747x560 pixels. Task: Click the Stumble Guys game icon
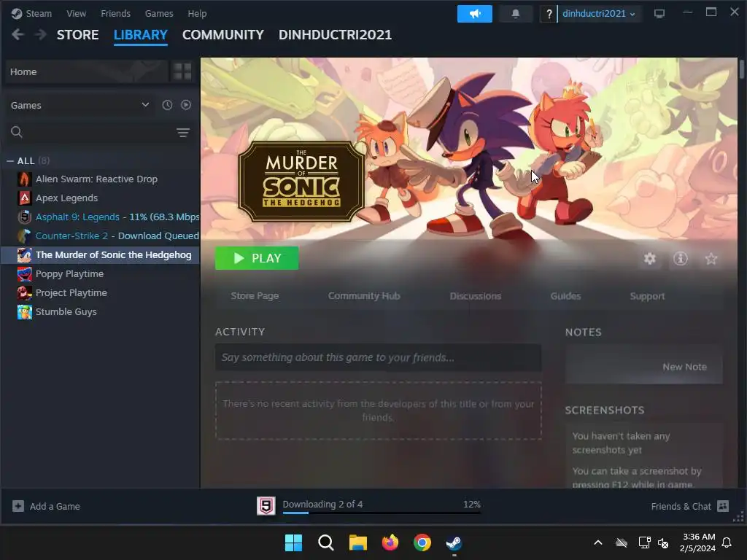(x=24, y=312)
